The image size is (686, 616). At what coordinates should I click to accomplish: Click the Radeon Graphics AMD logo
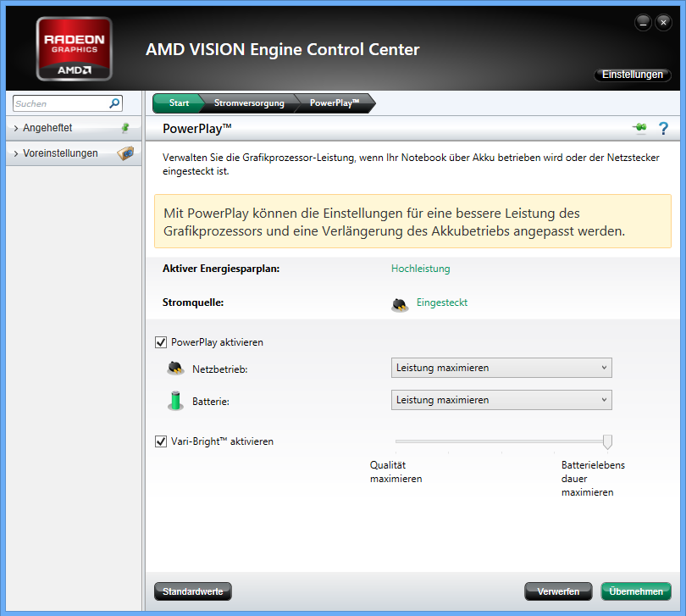(75, 50)
